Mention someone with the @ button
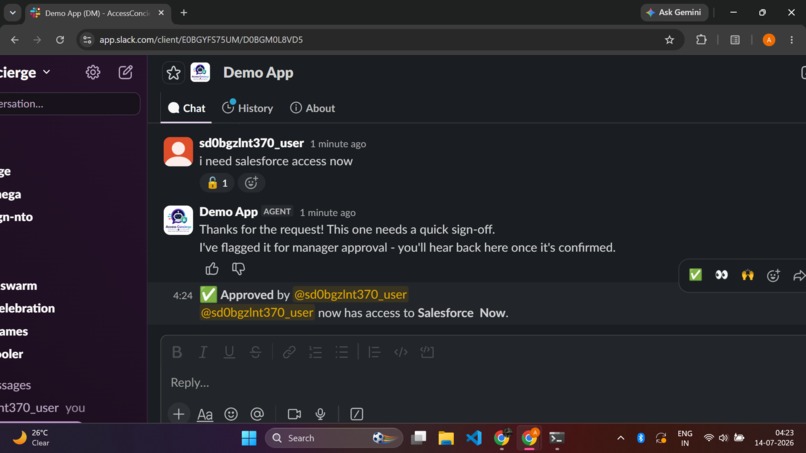This screenshot has width=806, height=453. (x=257, y=414)
